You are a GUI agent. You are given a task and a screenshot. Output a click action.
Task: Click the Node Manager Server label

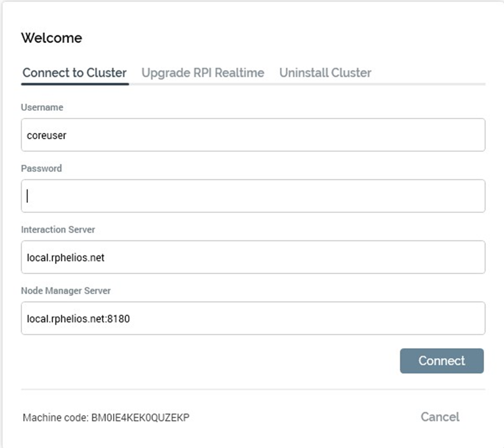66,291
